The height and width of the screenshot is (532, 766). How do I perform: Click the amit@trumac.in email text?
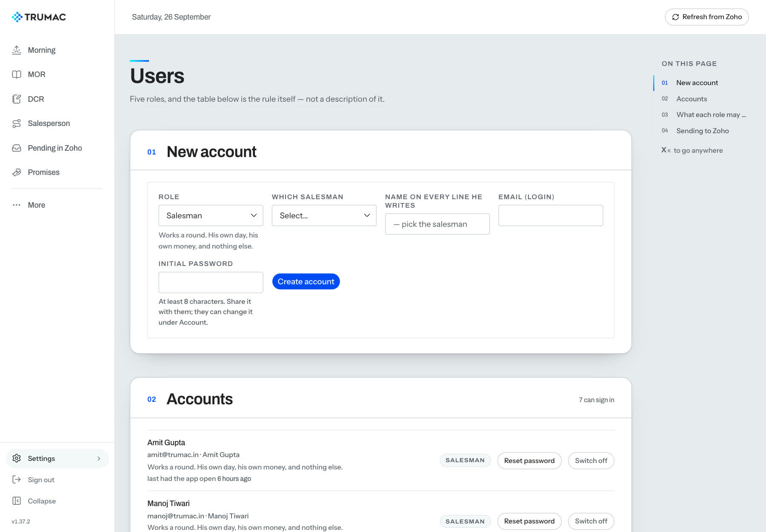point(173,455)
